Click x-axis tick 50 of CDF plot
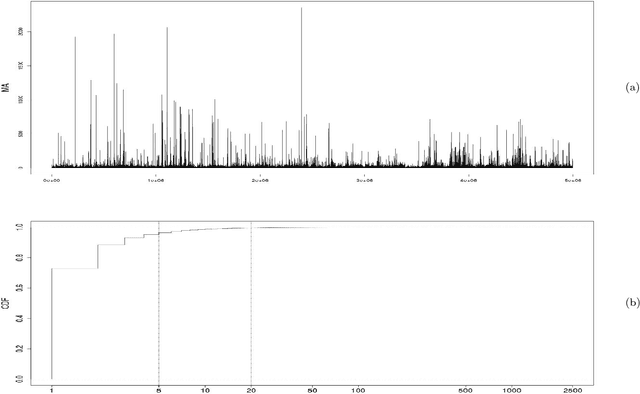640x394 pixels. pyautogui.click(x=312, y=391)
